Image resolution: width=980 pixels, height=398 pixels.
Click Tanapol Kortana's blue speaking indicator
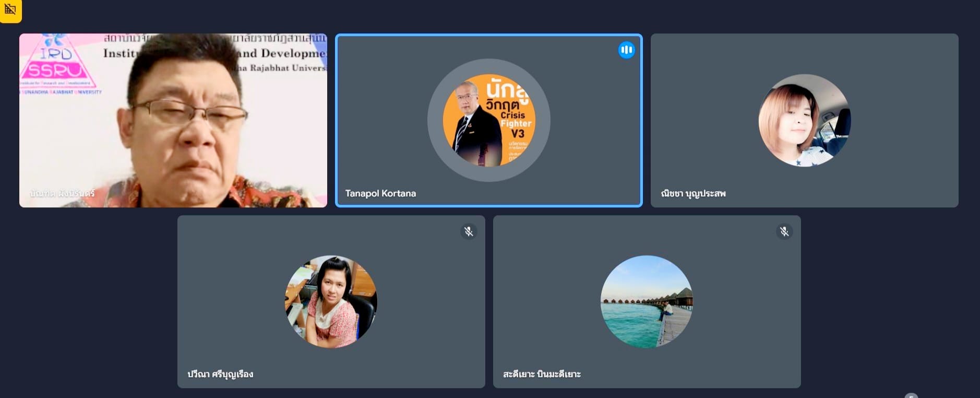point(626,50)
